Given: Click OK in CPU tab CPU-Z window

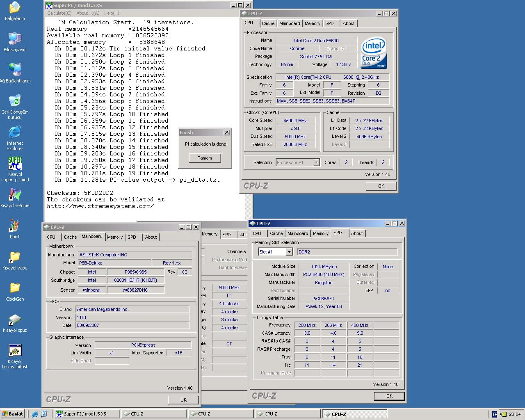Looking at the screenshot, I should point(381,186).
